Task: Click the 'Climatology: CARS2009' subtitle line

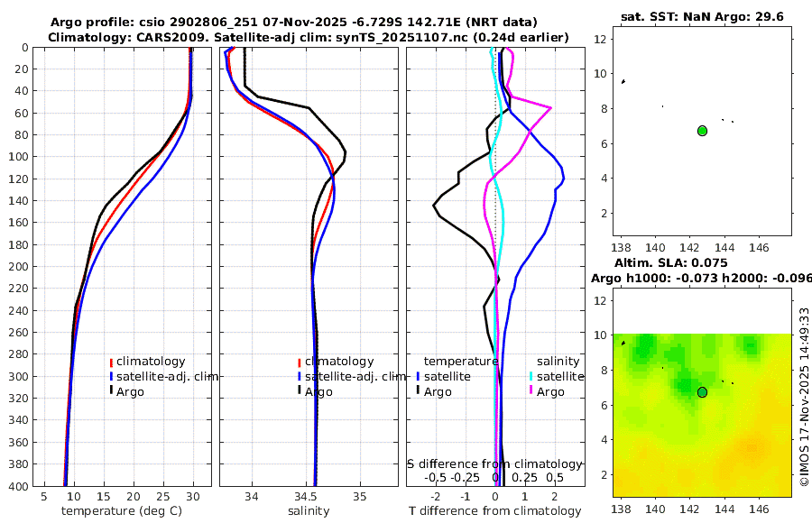Action: pyautogui.click(x=309, y=37)
